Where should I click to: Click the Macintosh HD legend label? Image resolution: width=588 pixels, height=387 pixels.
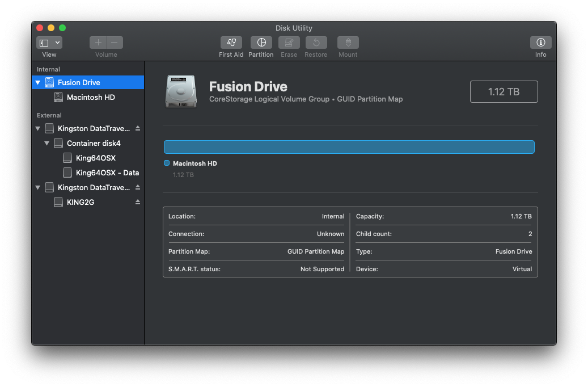[195, 163]
